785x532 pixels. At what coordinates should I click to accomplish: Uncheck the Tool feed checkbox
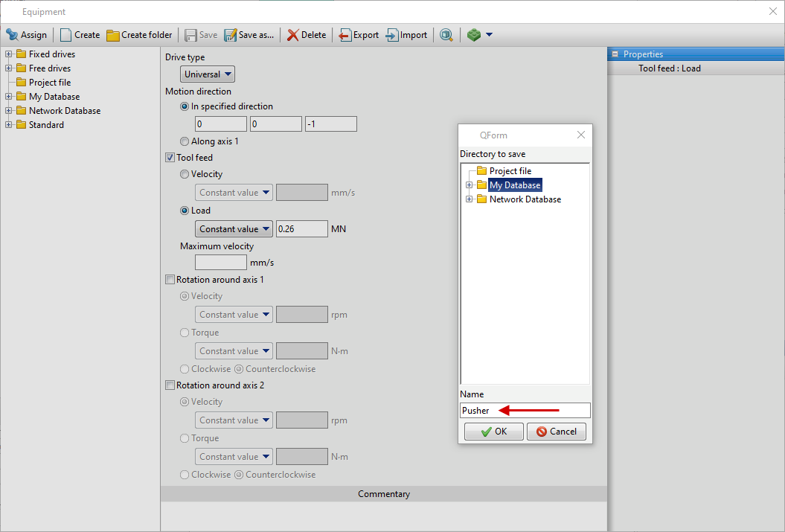point(170,158)
